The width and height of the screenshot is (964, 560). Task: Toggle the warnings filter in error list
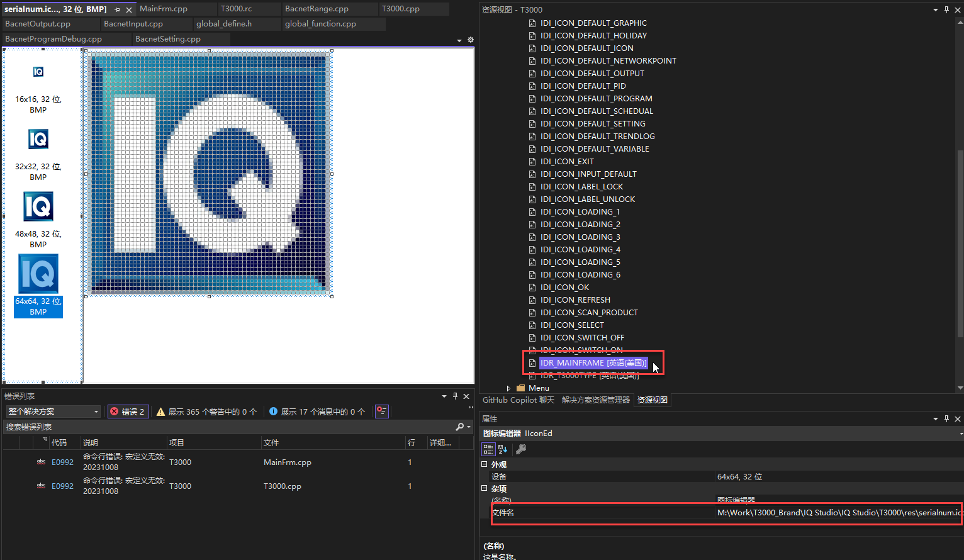[206, 412]
